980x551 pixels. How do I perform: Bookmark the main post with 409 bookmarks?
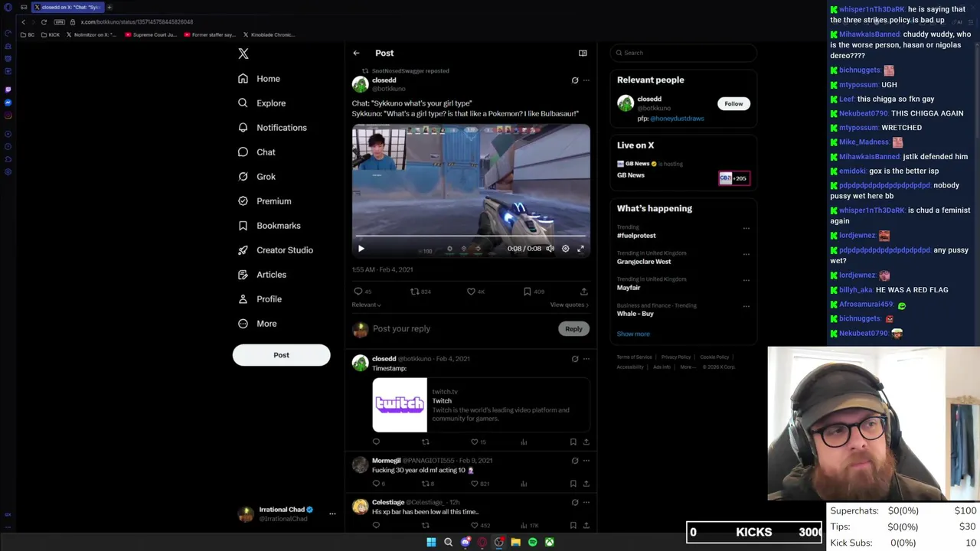pyautogui.click(x=527, y=292)
